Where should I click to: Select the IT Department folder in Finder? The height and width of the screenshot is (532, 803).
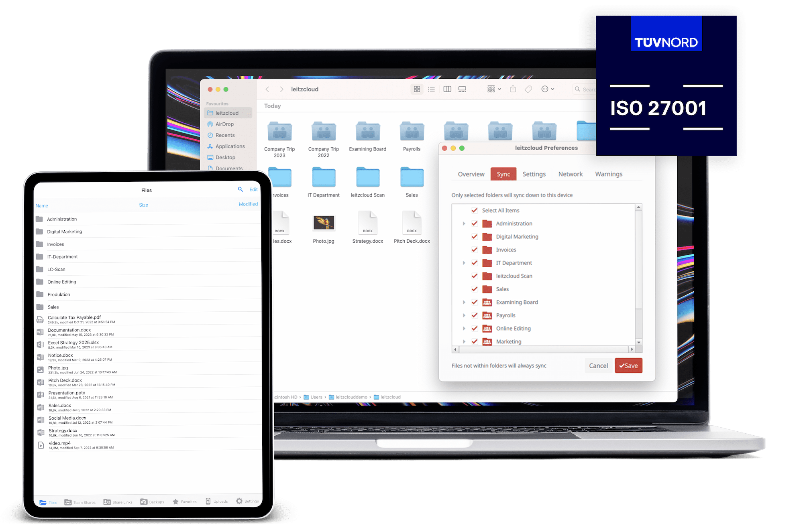(324, 183)
